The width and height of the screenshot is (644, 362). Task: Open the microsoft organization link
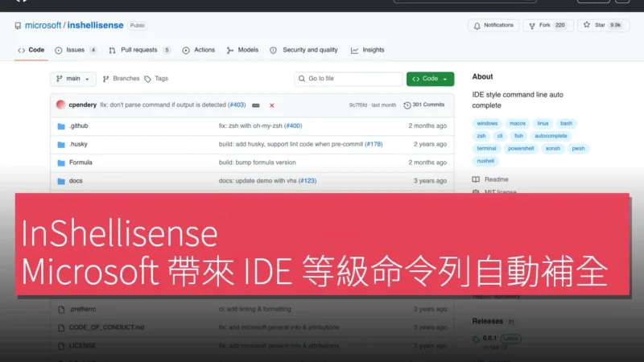[43, 26]
